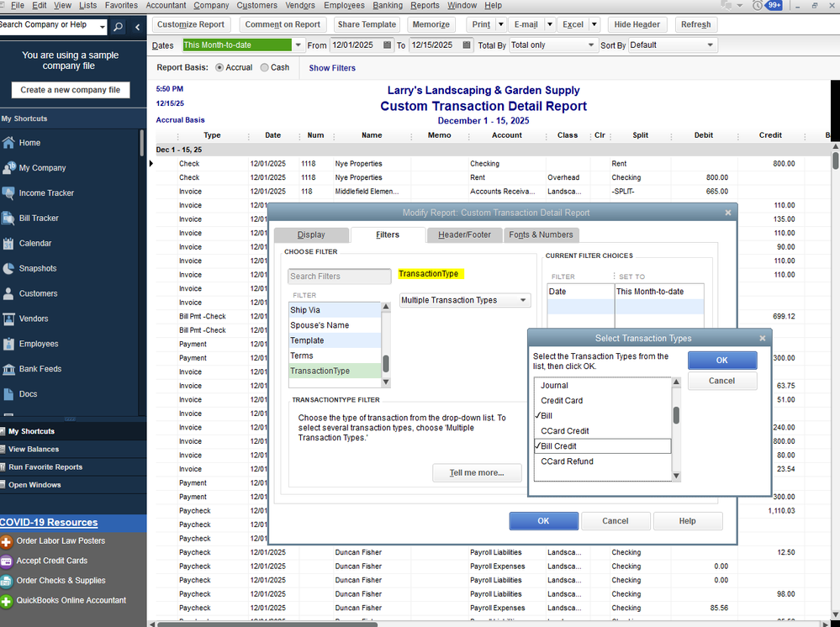Image resolution: width=840 pixels, height=627 pixels.
Task: Open Calendar in left sidebar
Action: pyautogui.click(x=34, y=244)
